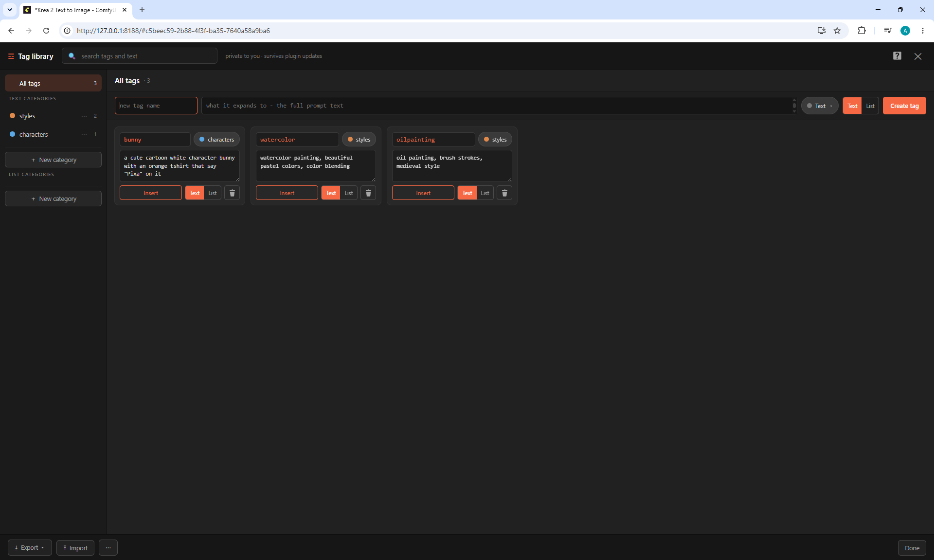Click the address bar URL

[x=173, y=31]
